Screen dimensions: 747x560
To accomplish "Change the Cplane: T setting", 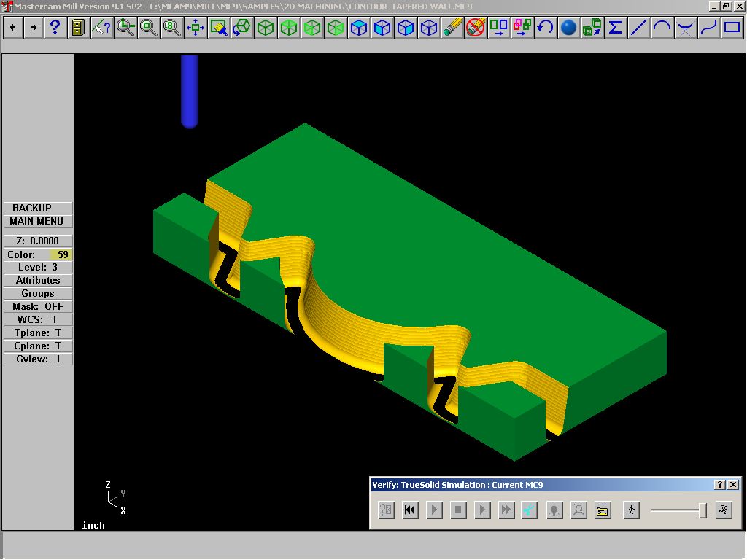I will pos(38,346).
